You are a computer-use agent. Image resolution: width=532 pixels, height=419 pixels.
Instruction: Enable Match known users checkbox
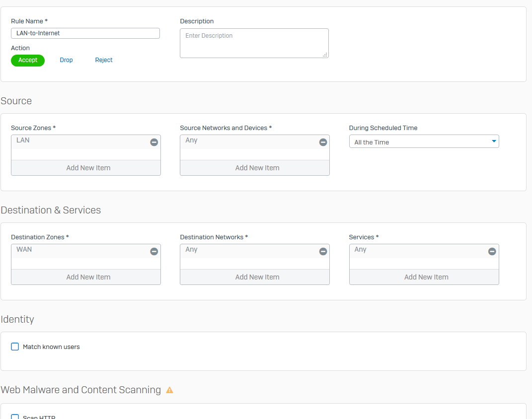tap(15, 347)
